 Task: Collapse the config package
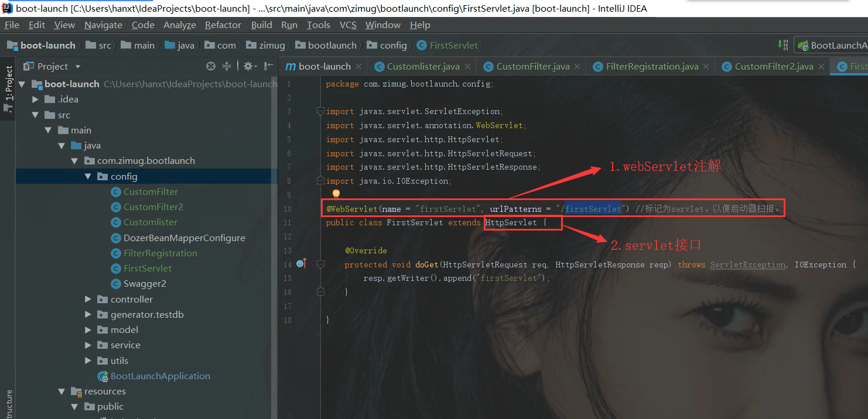pyautogui.click(x=88, y=177)
